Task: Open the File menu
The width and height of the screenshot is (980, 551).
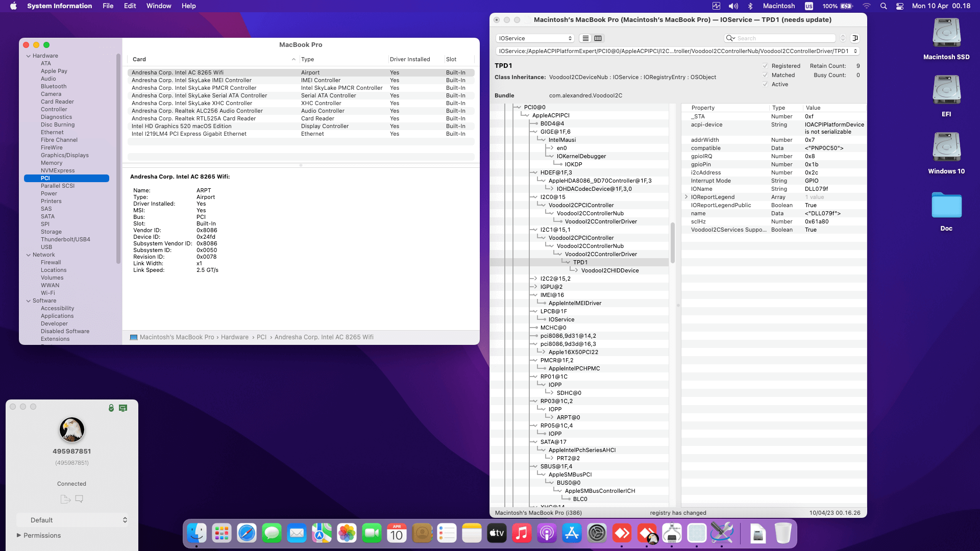Action: click(108, 6)
